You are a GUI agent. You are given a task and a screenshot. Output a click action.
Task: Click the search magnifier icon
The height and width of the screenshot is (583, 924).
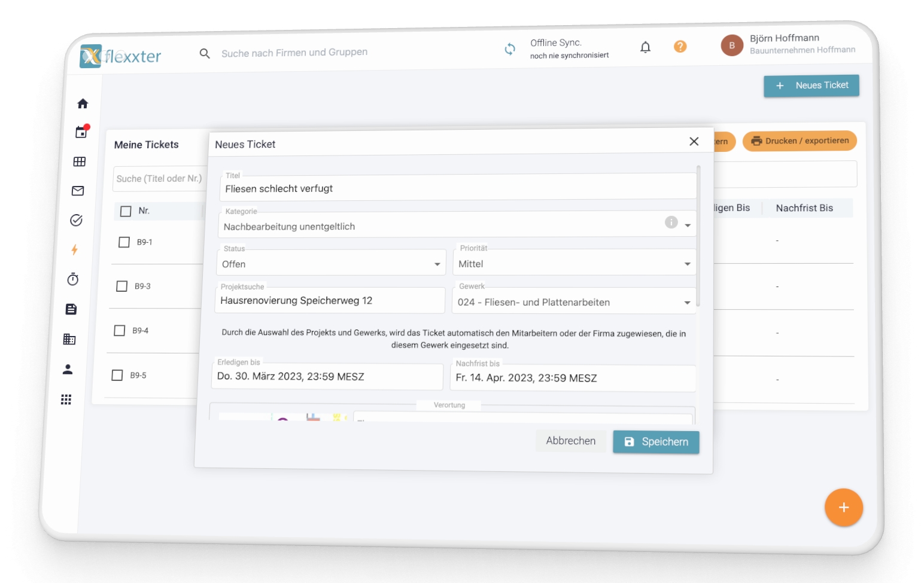205,54
